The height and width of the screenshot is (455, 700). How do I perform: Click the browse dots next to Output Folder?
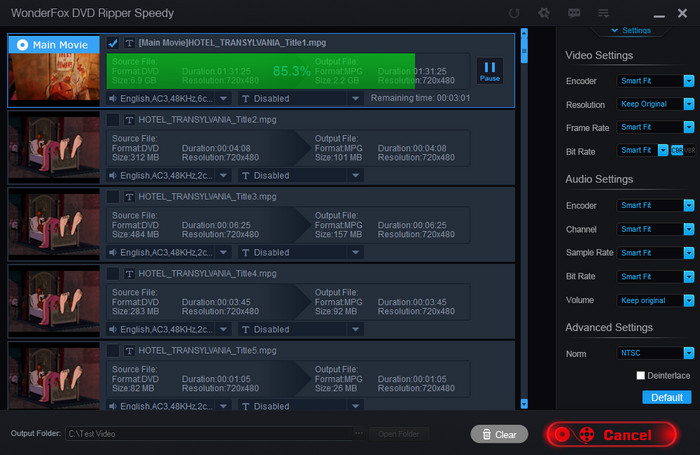(x=359, y=433)
